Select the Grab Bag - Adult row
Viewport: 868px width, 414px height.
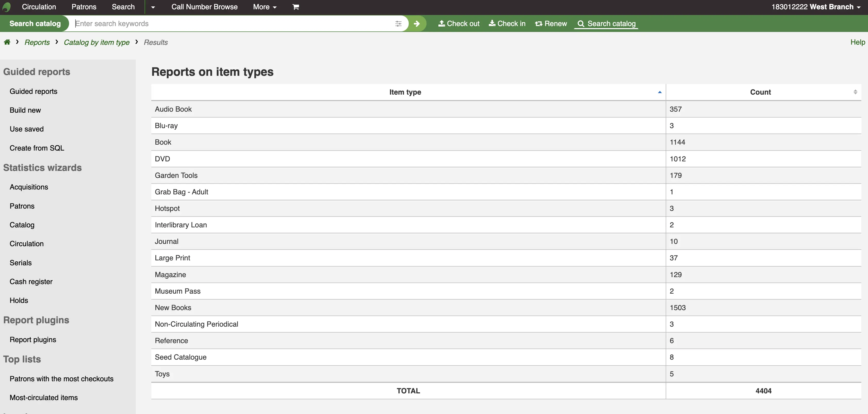506,192
